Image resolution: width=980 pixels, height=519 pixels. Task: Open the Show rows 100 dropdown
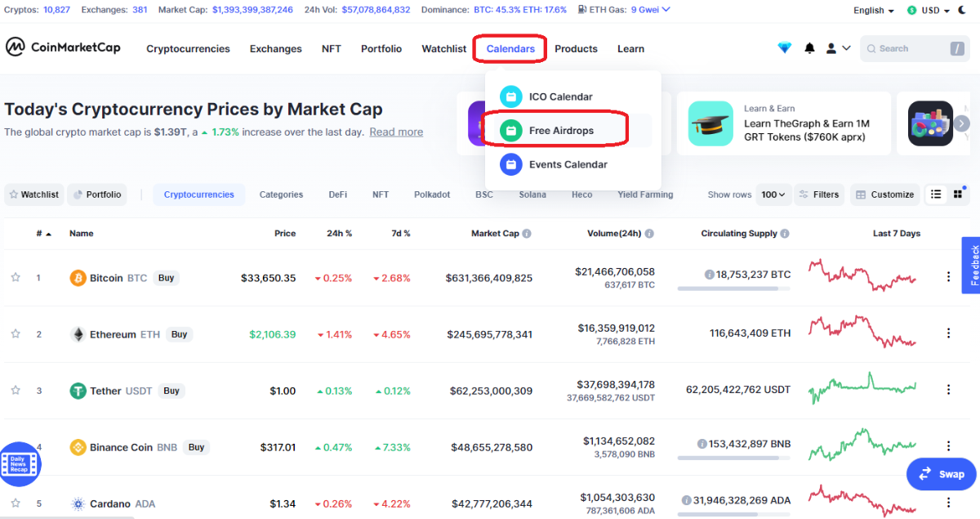point(774,195)
